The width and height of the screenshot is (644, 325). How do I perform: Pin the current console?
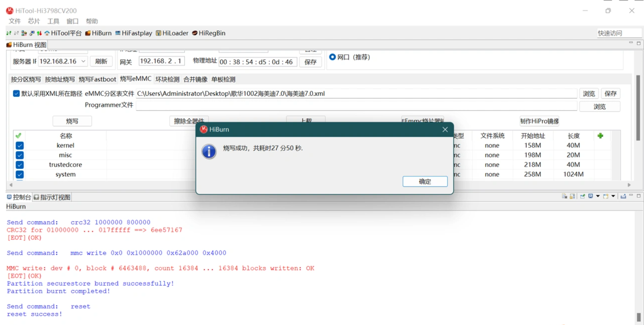click(x=582, y=196)
